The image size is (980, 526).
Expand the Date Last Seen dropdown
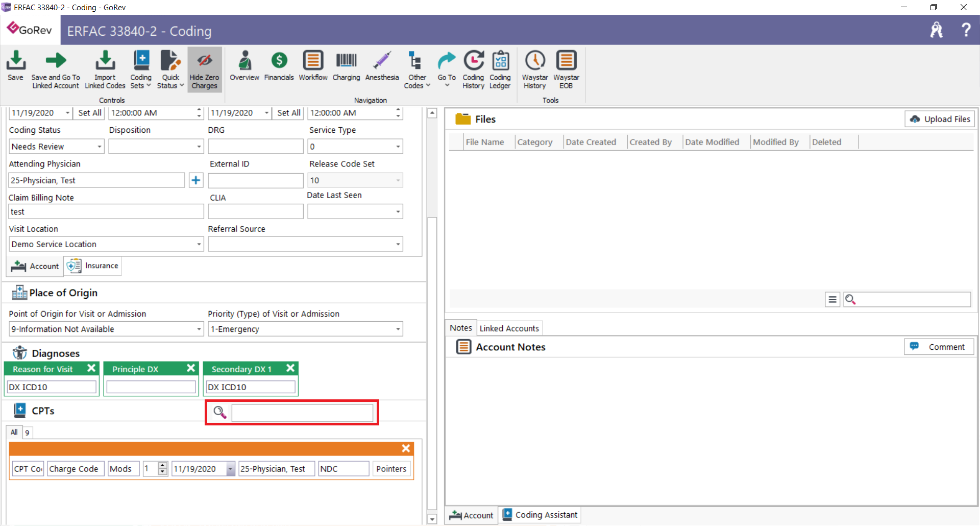coord(398,211)
